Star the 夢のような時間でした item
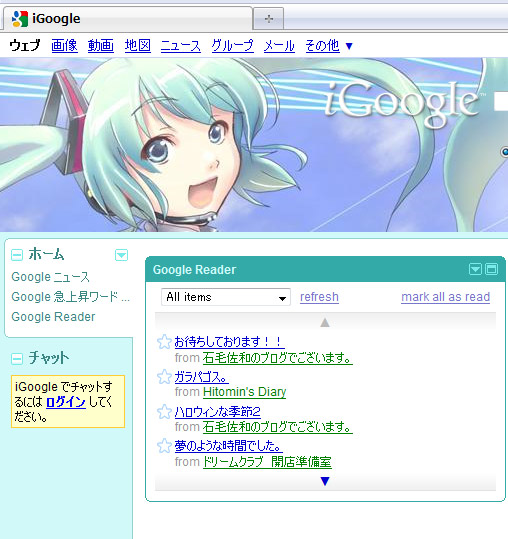508x539 pixels. pyautogui.click(x=164, y=446)
